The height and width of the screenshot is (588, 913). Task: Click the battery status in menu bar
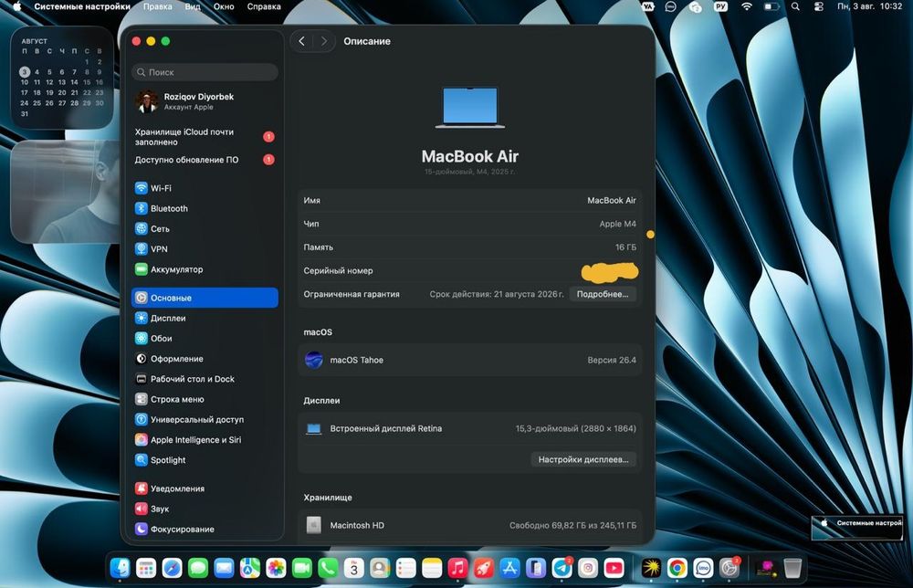(x=771, y=6)
